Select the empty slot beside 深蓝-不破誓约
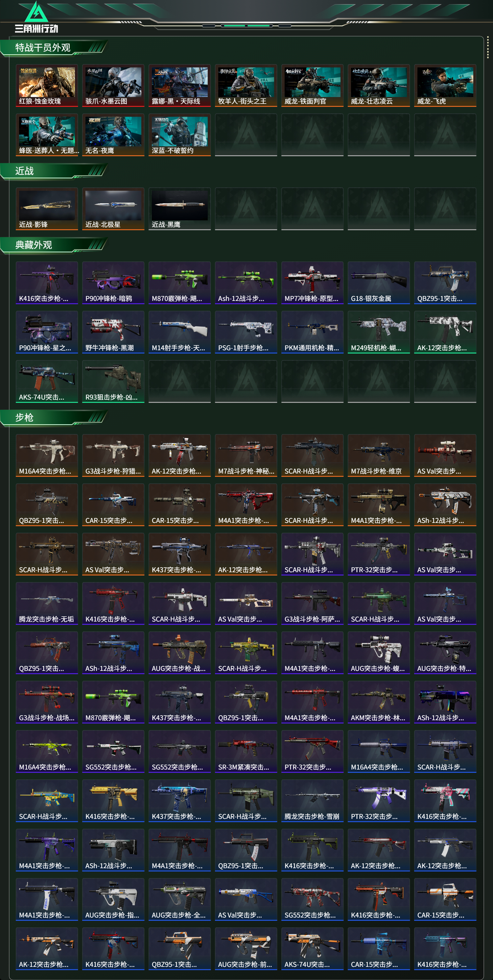Image resolution: width=493 pixels, height=980 pixels. (x=246, y=135)
